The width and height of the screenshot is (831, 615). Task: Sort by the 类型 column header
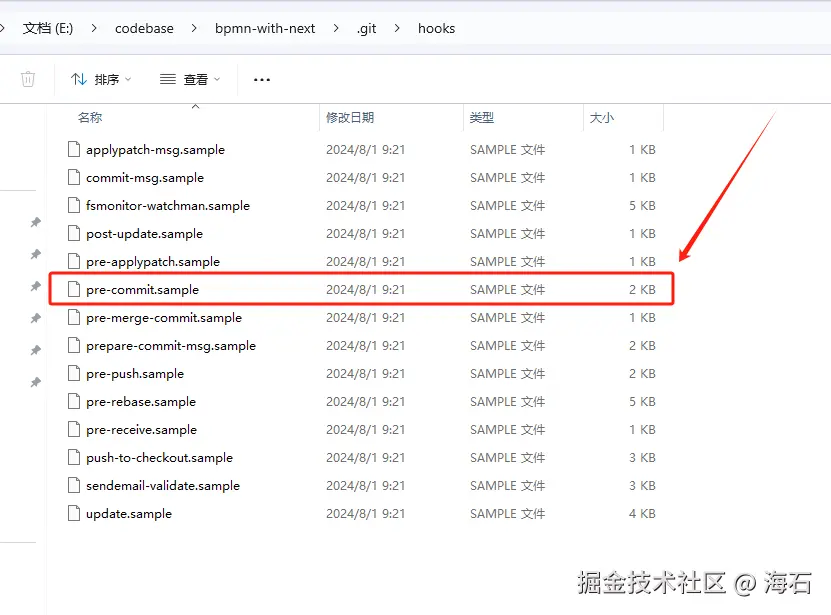click(482, 118)
